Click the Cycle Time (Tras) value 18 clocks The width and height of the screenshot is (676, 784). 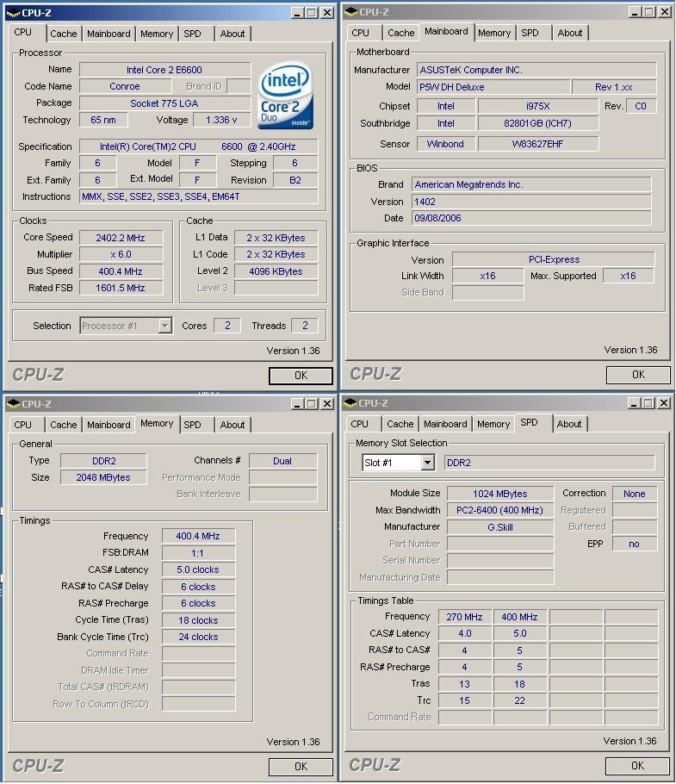(198, 620)
